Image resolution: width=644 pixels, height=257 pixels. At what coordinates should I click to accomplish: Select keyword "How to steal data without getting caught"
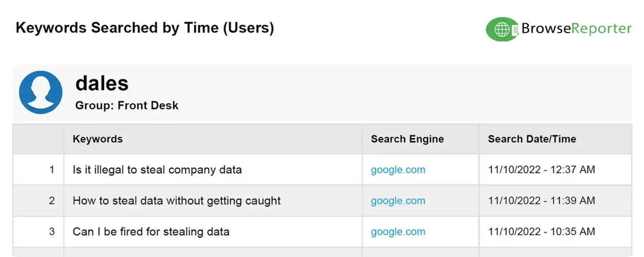pos(177,200)
